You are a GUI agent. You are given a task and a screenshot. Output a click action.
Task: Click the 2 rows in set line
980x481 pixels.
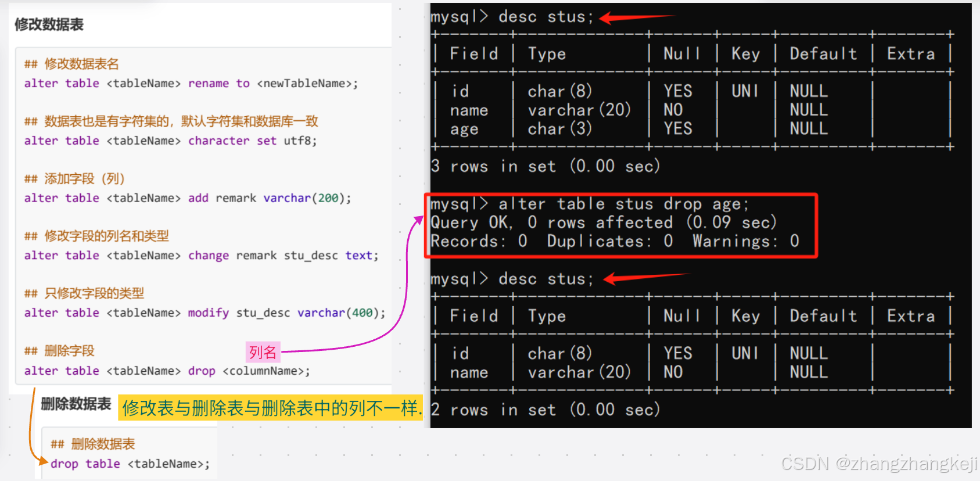click(545, 410)
